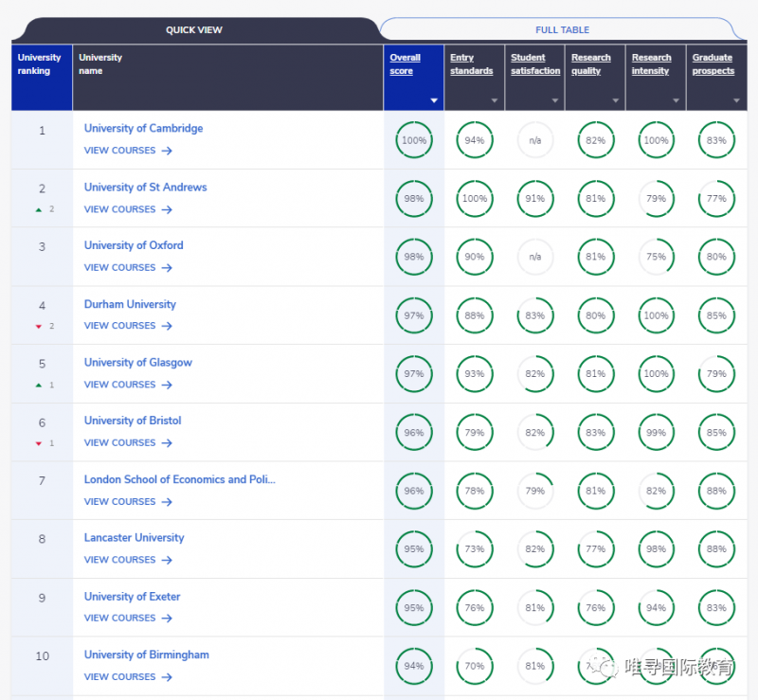View courses for University of Glasgow
Screen dimensions: 758x700
click(128, 385)
